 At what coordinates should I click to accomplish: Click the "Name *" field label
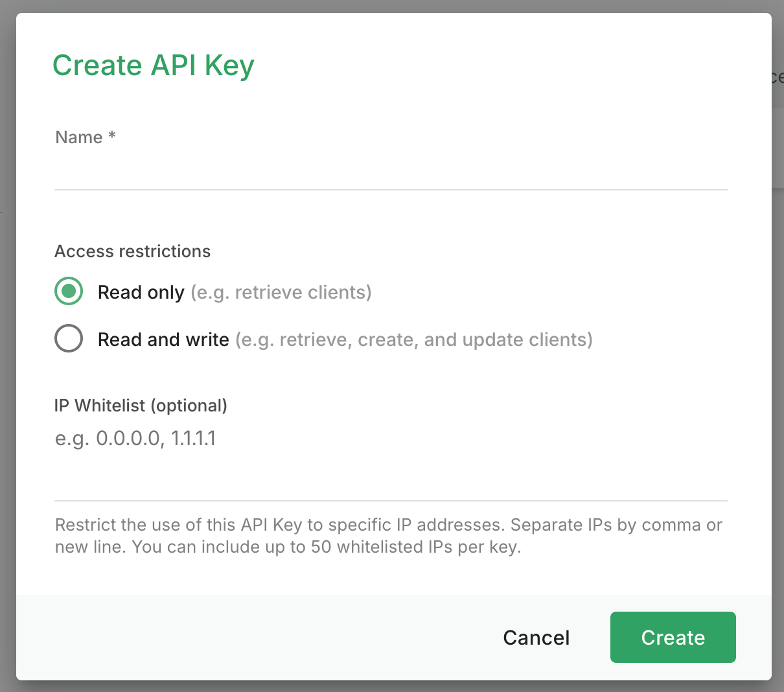coord(79,137)
